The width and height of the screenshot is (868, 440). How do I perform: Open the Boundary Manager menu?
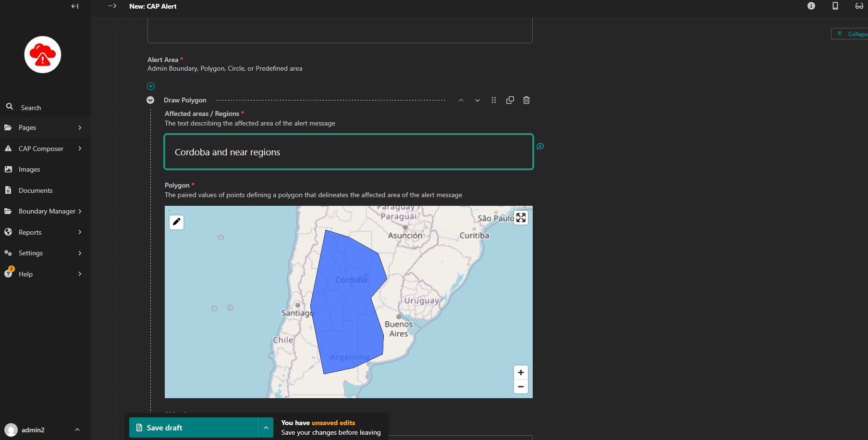[45, 211]
